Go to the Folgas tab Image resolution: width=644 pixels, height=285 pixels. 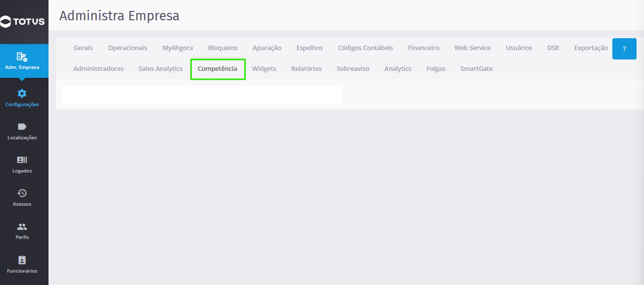tap(436, 68)
